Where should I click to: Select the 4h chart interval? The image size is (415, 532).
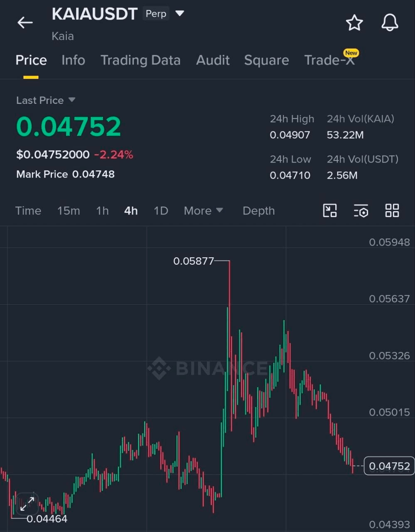tap(131, 211)
